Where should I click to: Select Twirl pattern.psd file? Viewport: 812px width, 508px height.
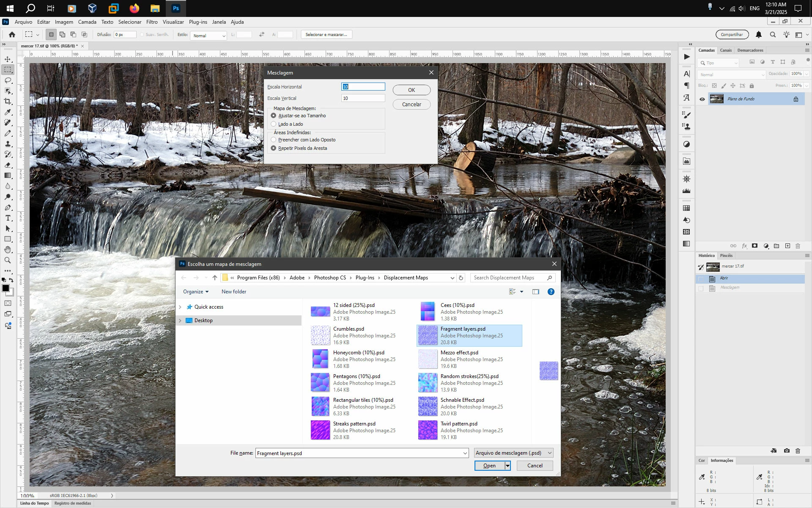[459, 424]
